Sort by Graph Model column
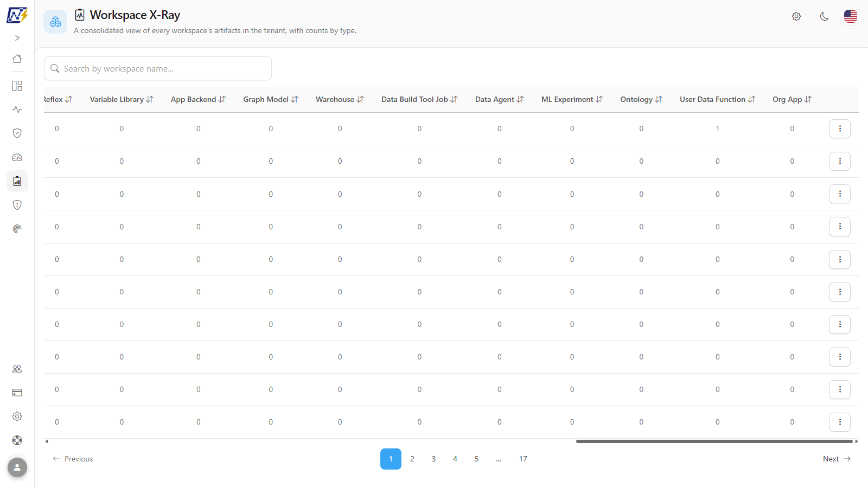The image size is (868, 488). (x=271, y=99)
